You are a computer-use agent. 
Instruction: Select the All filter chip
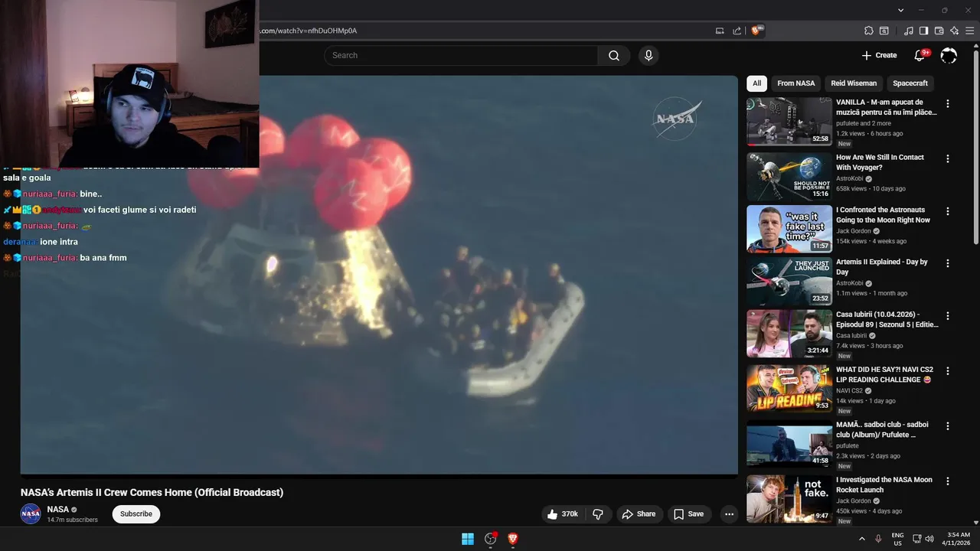tap(756, 83)
